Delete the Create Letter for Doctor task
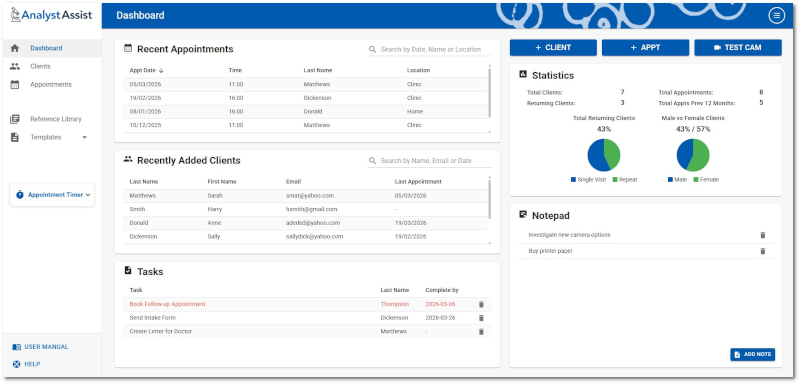The image size is (800, 384). tap(481, 331)
